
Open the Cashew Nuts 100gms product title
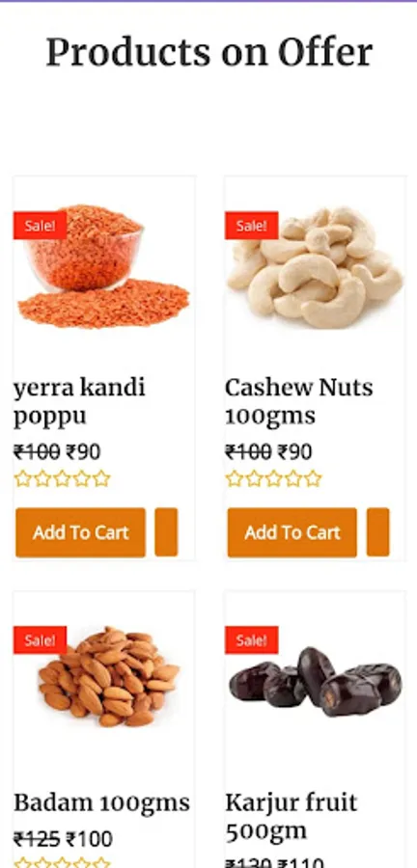(x=299, y=402)
